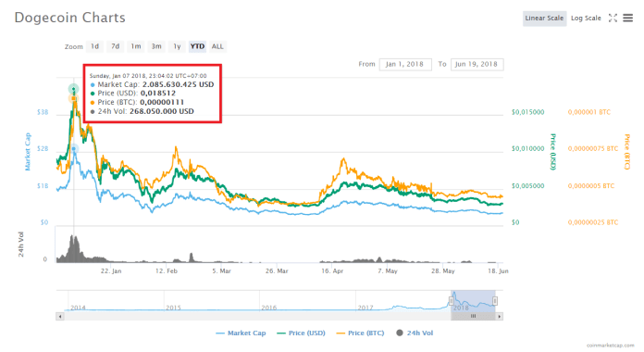Click the '5. Mar' x-axis label
644x352 pixels.
pyautogui.click(x=221, y=271)
